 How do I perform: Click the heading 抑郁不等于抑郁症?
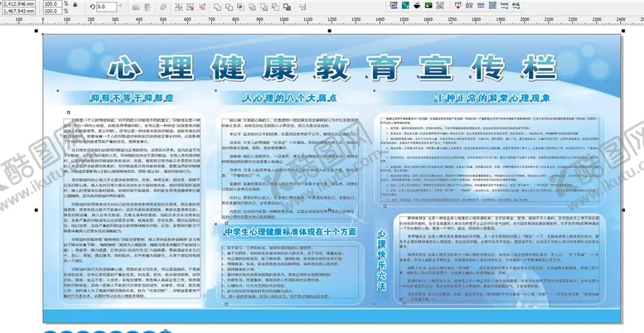[132, 98]
